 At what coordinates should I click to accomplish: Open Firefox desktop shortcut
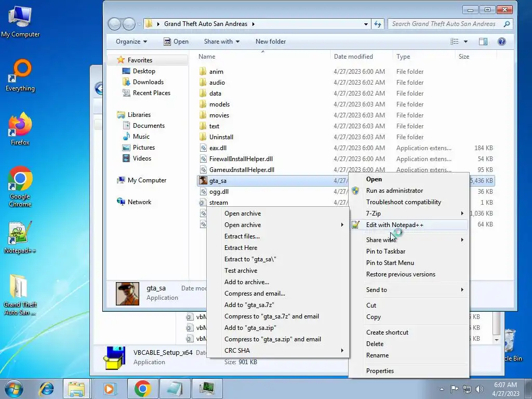(x=20, y=129)
